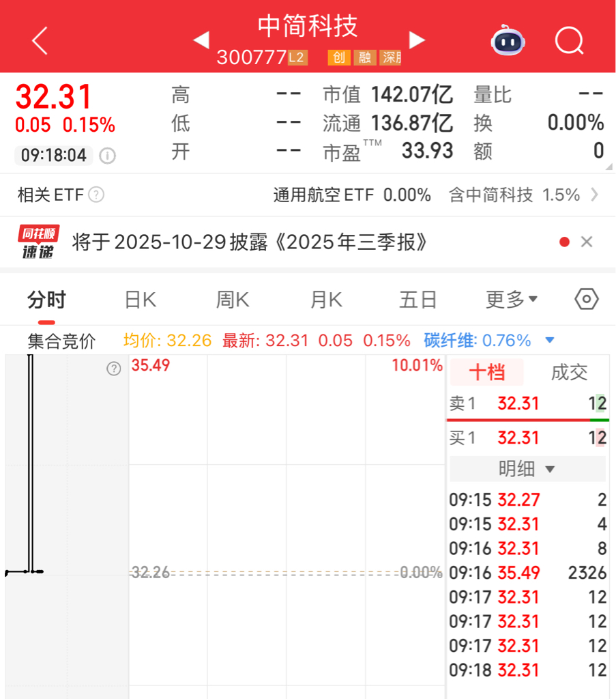Open related ETF list chevron
The width and height of the screenshot is (616, 699).
[x=594, y=195]
